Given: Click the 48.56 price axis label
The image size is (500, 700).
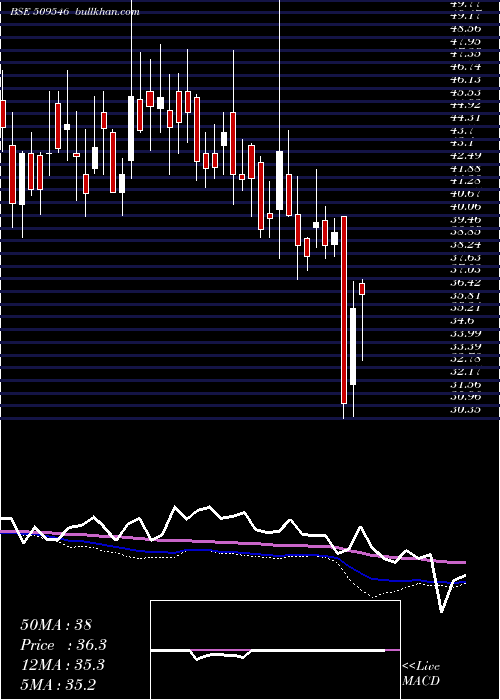Looking at the screenshot, I should pos(465,28).
